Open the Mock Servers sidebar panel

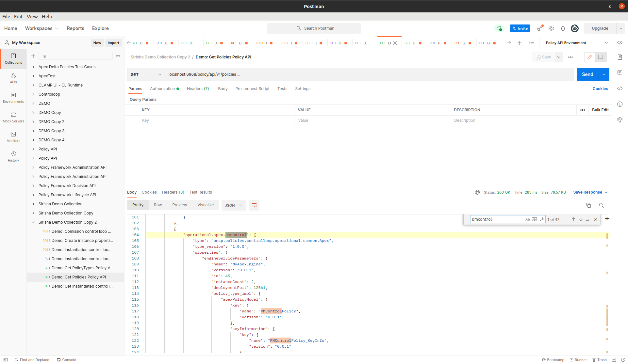click(13, 118)
